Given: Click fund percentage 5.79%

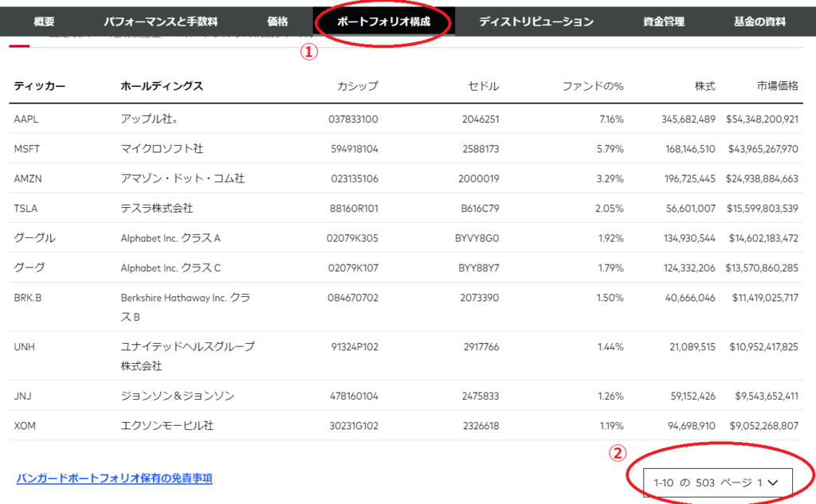Looking at the screenshot, I should [x=610, y=149].
